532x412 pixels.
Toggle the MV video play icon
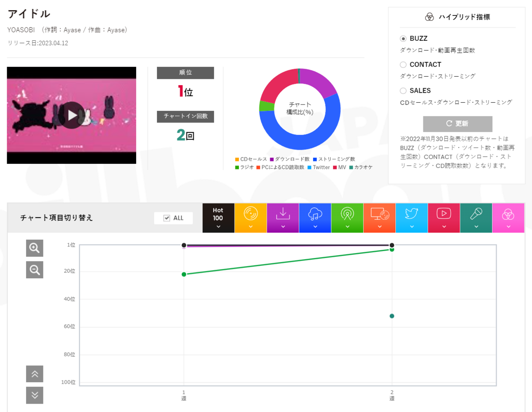444,214
